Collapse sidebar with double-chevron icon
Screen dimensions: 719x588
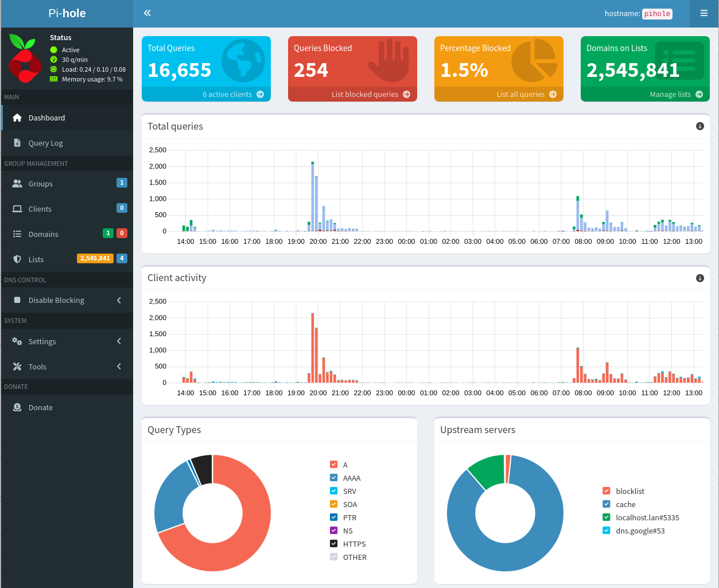pos(147,13)
